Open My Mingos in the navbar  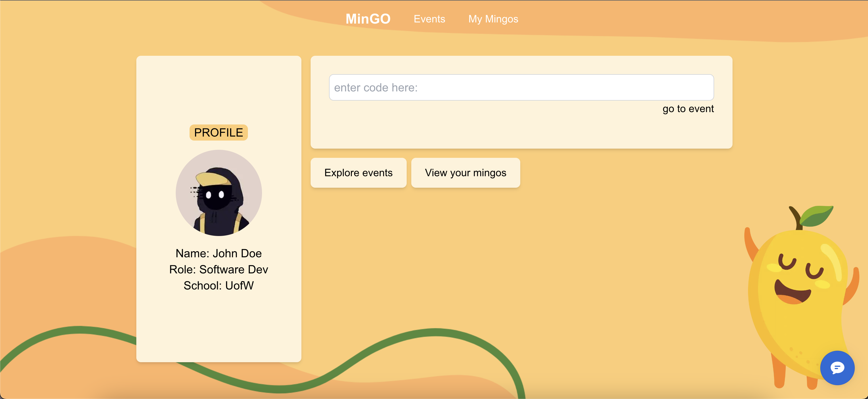click(493, 19)
